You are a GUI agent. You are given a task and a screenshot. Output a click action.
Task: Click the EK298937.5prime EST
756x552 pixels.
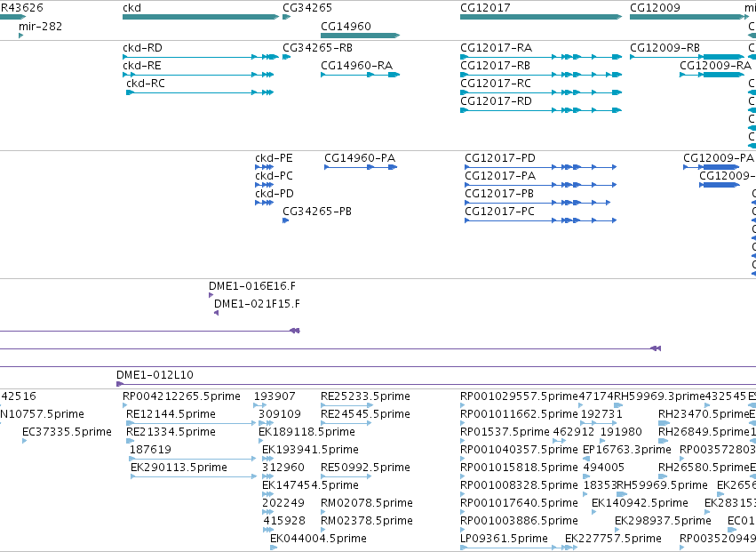tap(617, 530)
